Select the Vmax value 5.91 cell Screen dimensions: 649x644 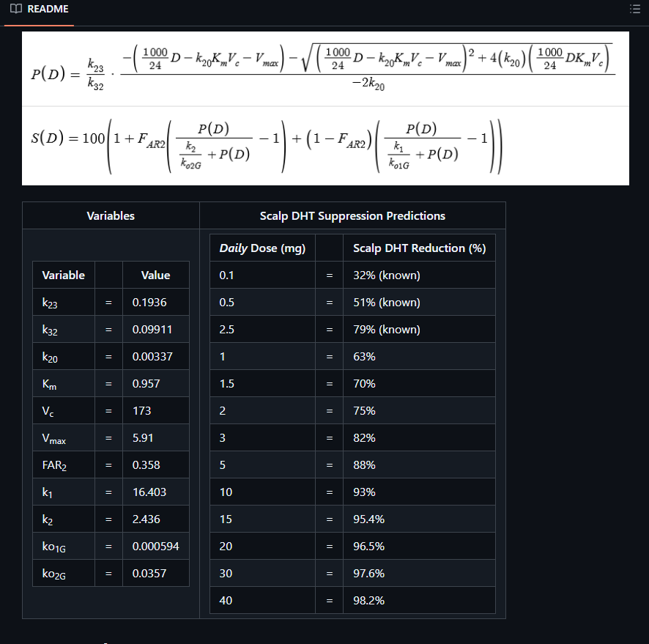point(155,438)
